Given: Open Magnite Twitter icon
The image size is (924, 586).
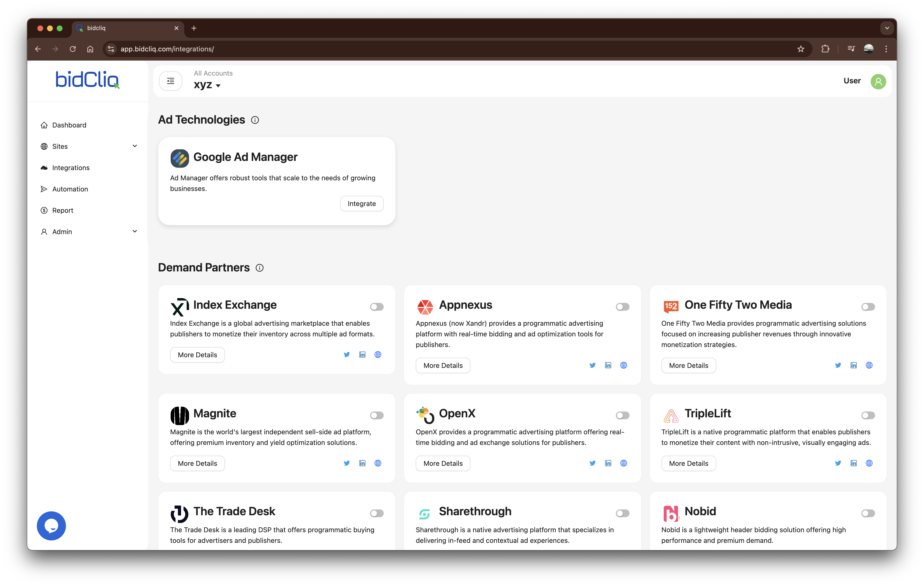Looking at the screenshot, I should coord(347,463).
